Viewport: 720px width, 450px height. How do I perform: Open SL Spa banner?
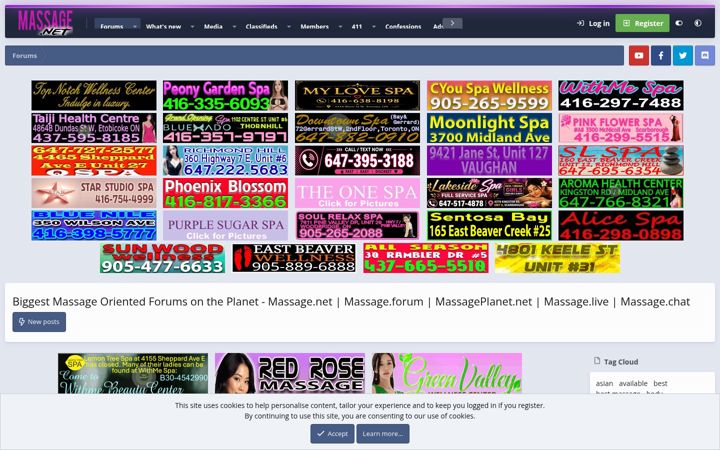point(621,161)
